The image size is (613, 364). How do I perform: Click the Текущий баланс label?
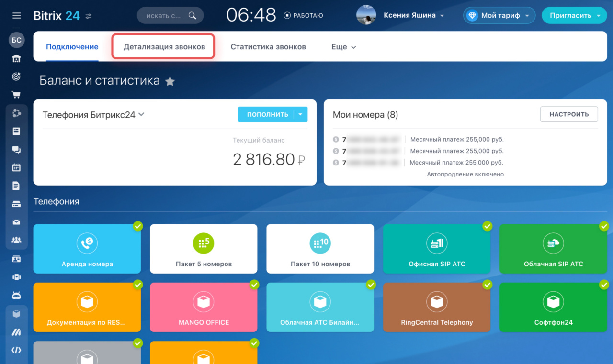(259, 140)
